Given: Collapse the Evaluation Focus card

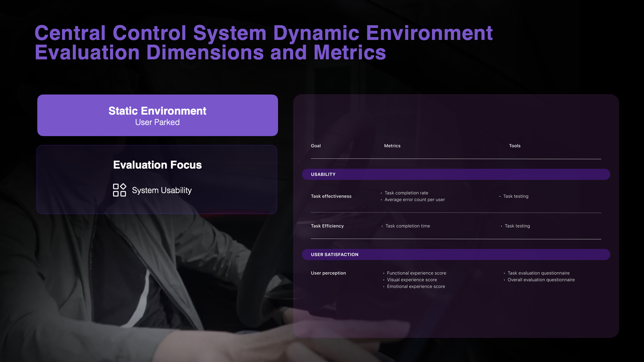Looking at the screenshot, I should [157, 165].
